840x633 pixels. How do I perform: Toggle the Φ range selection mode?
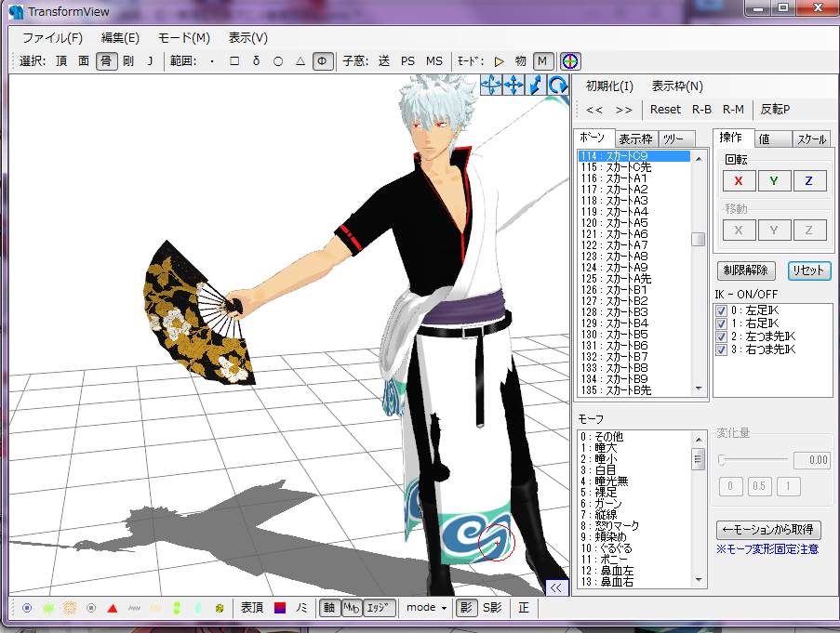[322, 61]
